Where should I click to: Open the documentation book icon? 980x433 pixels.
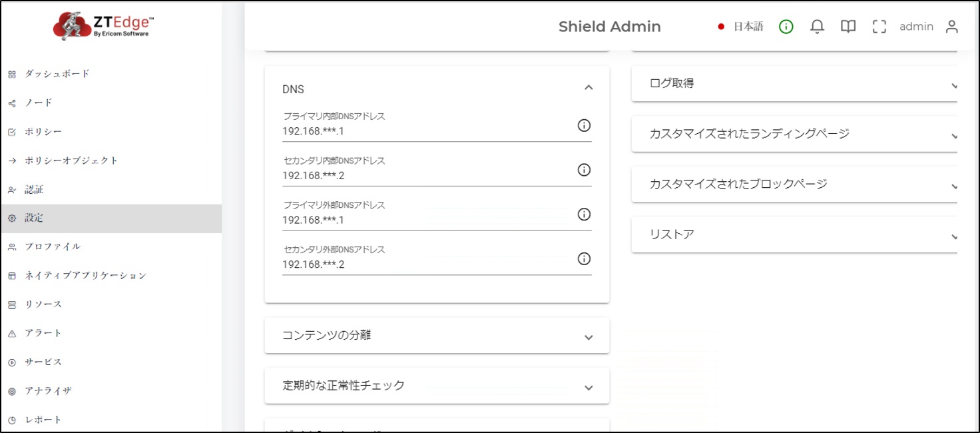click(x=848, y=27)
